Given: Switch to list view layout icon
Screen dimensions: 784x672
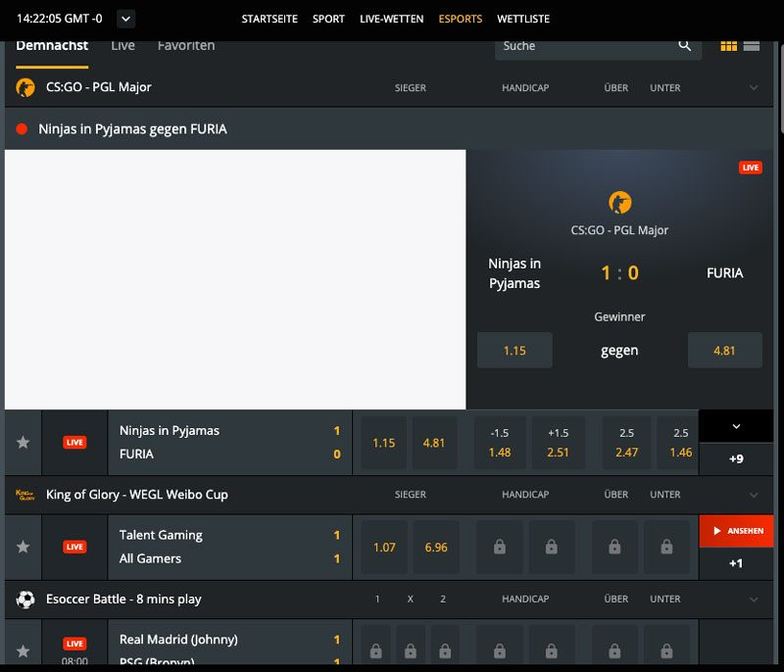Looking at the screenshot, I should tap(752, 46).
